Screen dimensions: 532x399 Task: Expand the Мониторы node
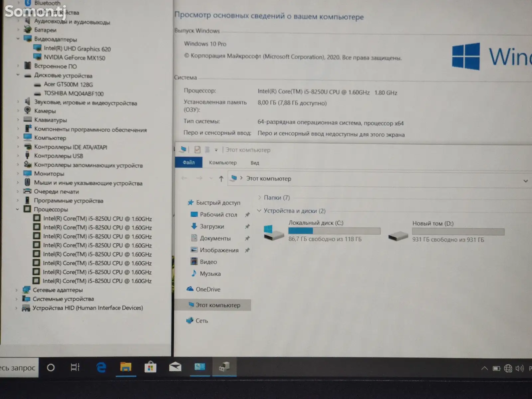tap(18, 173)
